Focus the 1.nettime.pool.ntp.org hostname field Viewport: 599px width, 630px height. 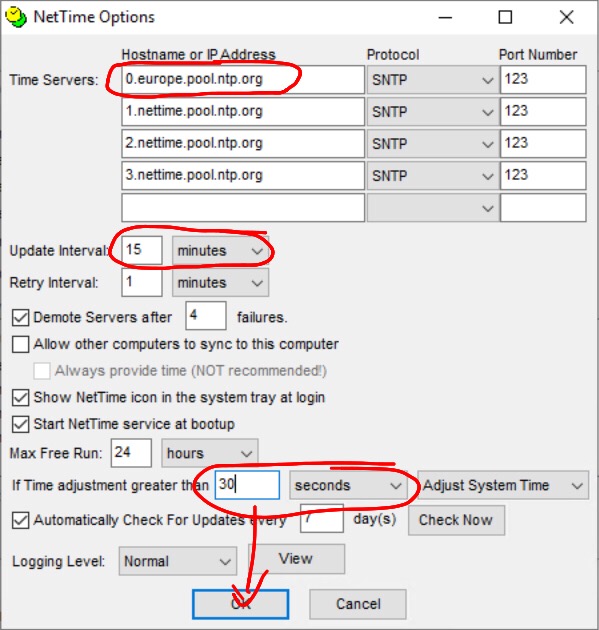click(x=243, y=112)
